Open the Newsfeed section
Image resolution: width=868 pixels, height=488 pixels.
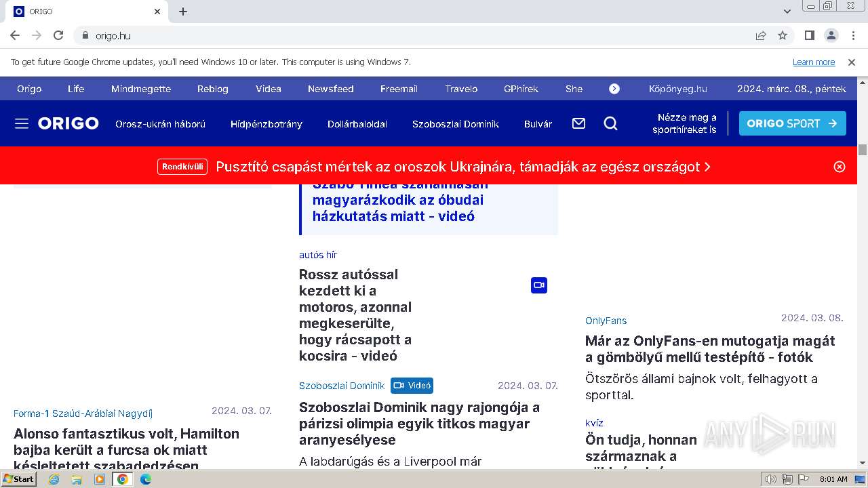pyautogui.click(x=331, y=89)
